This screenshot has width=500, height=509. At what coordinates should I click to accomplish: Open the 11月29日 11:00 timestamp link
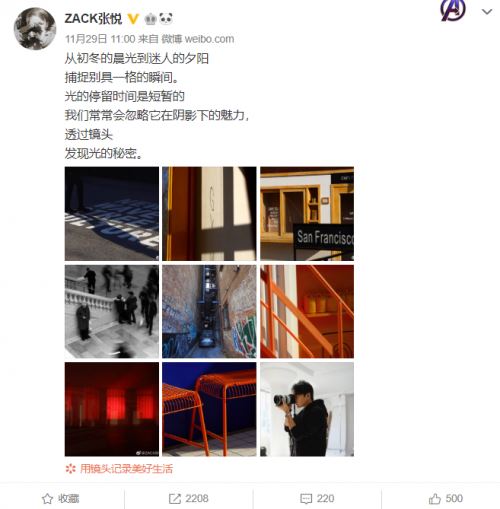coord(100,39)
